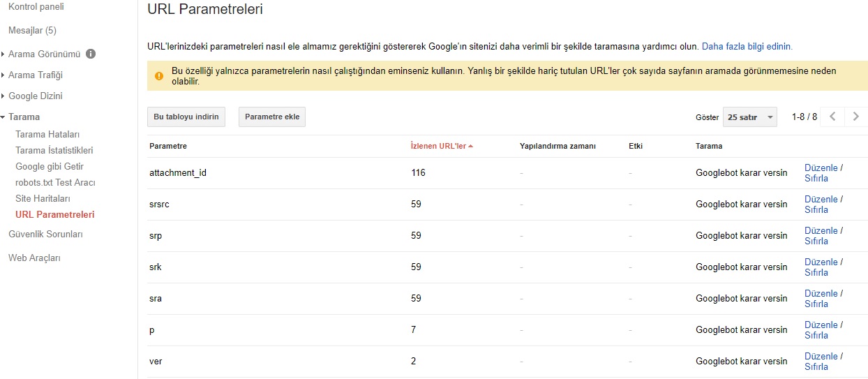Image resolution: width=868 pixels, height=379 pixels.
Task: Open Tarama Hataları in sidebar
Action: pyautogui.click(x=47, y=134)
